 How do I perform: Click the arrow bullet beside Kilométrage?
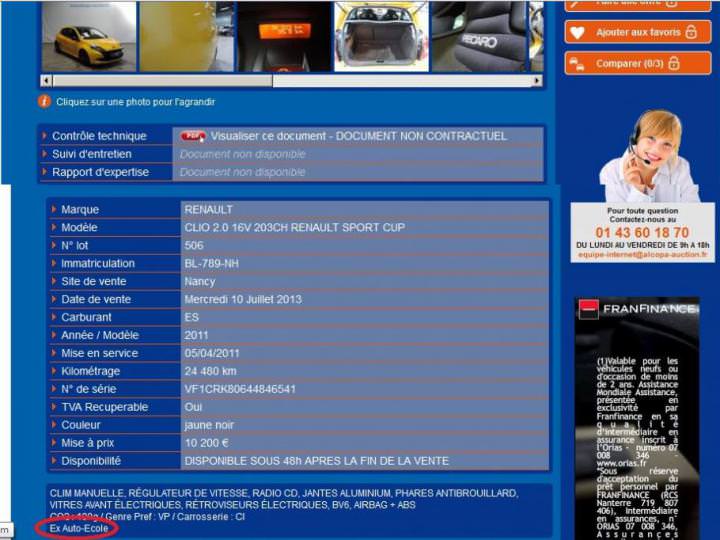[x=54, y=371]
